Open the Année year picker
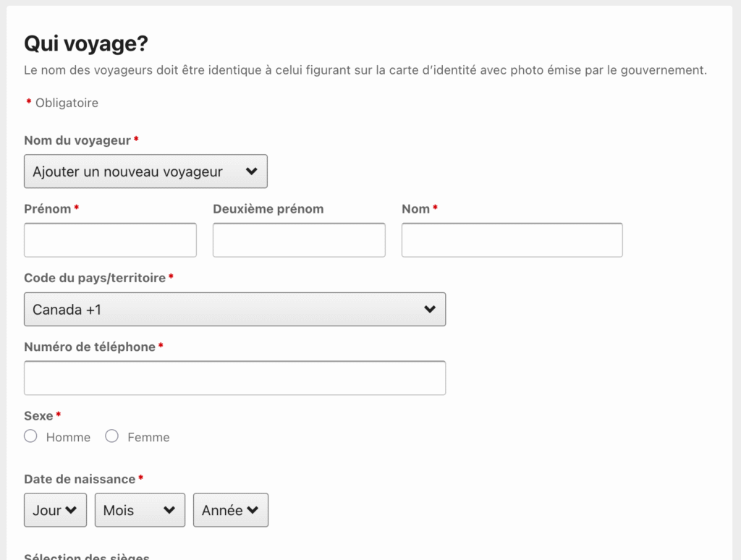The height and width of the screenshot is (560, 741). click(x=230, y=510)
